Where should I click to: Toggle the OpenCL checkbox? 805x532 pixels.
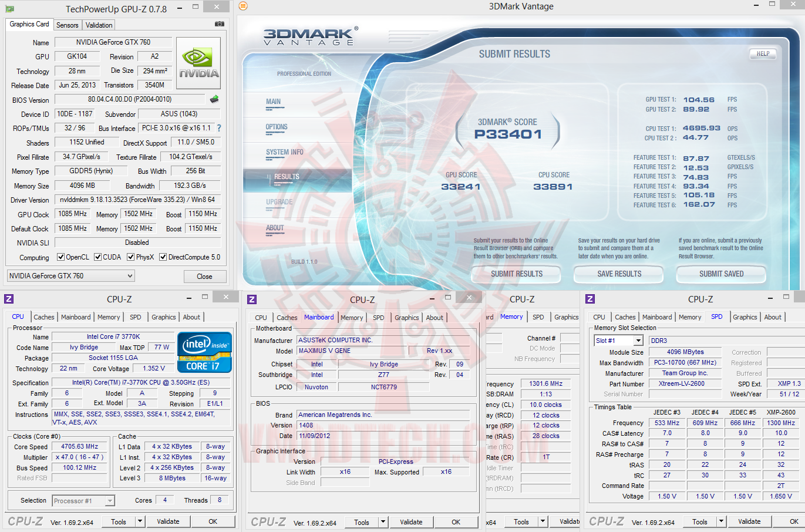click(60, 257)
